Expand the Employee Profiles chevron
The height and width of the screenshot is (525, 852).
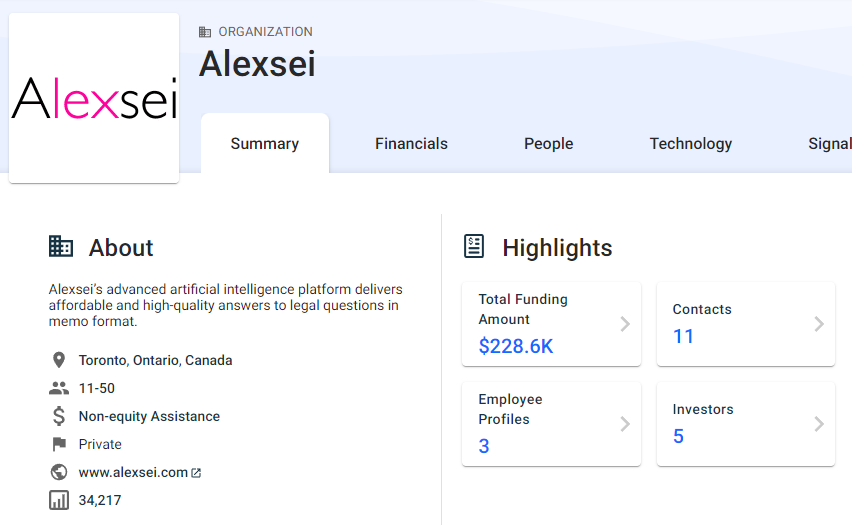[x=625, y=424]
